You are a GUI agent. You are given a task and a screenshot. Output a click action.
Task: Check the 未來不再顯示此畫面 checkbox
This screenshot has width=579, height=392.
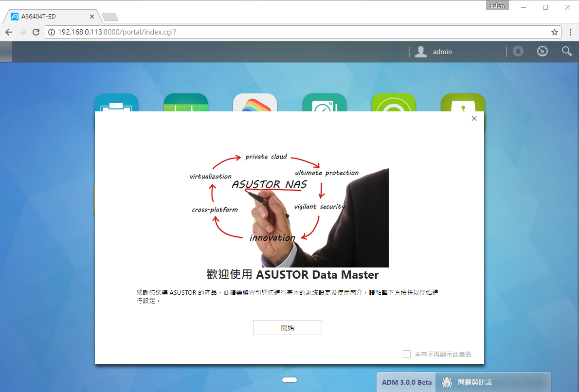[407, 354]
